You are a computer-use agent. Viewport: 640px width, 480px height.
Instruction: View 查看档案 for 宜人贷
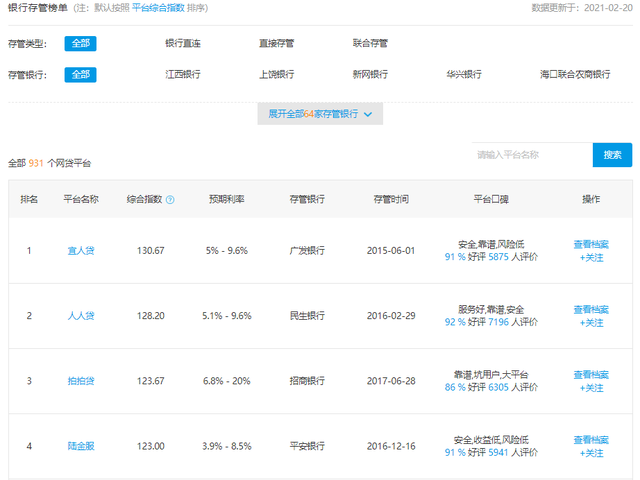[591, 244]
